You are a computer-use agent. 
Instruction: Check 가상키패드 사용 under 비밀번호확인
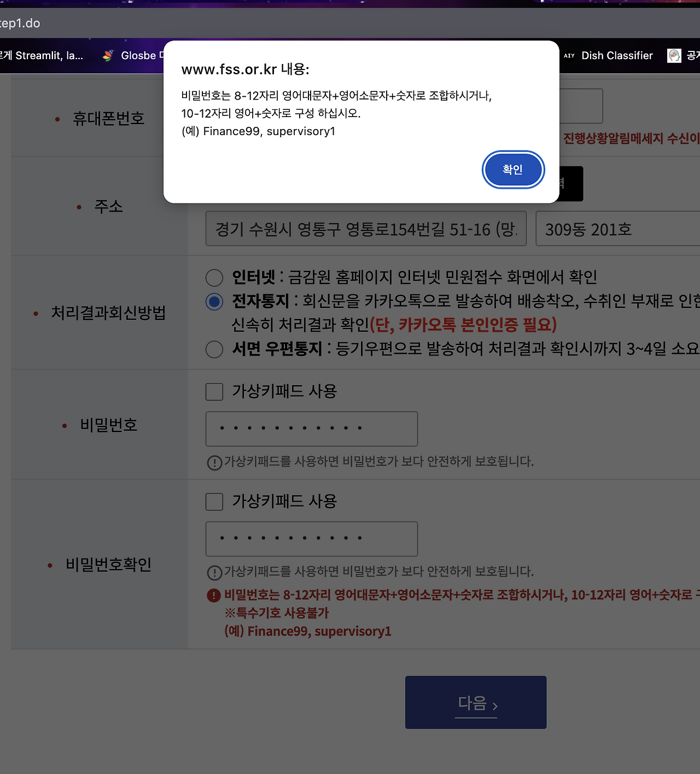pyautogui.click(x=214, y=502)
